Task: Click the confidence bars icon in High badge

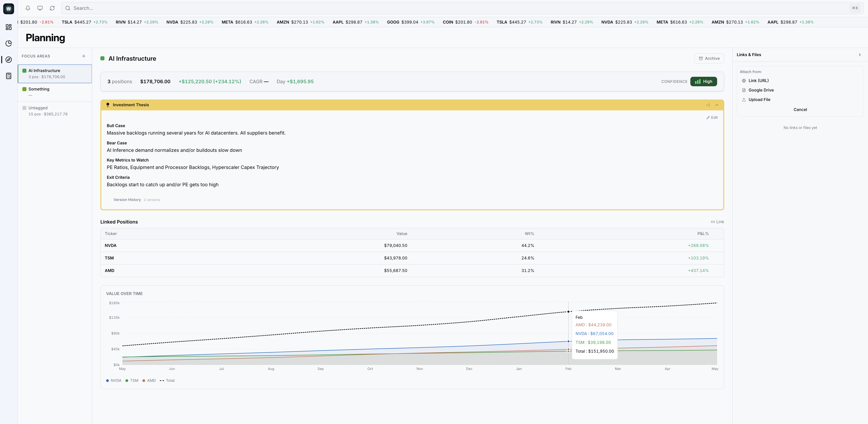Action: pos(697,82)
